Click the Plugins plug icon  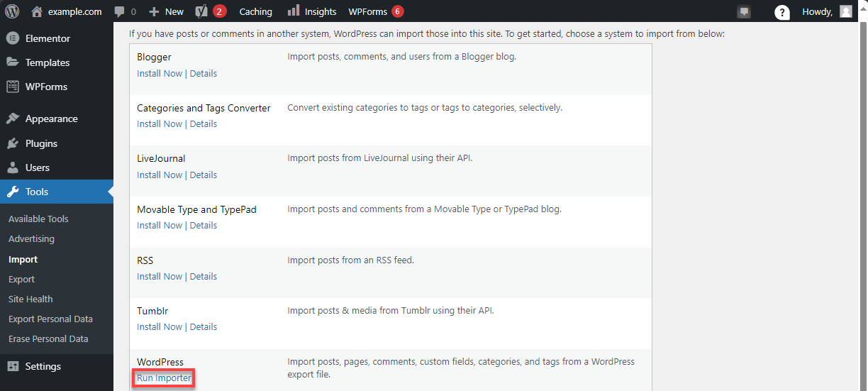click(x=13, y=143)
